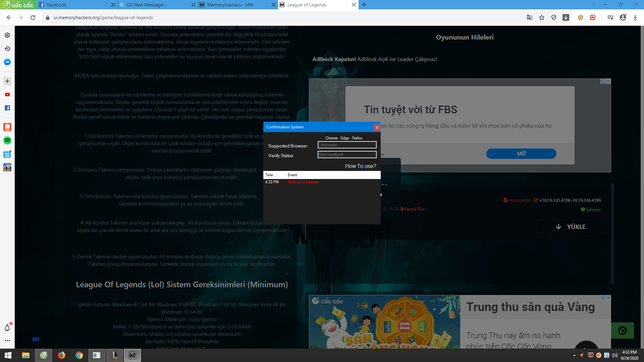Add a new sidebar shortcut with plus
This screenshot has width=644, height=362.
click(7, 81)
